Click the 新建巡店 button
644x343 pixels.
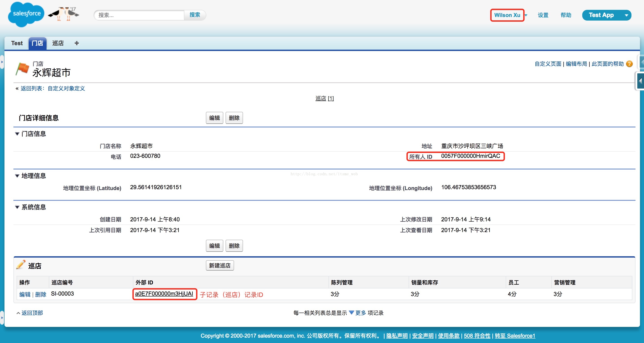(x=220, y=265)
